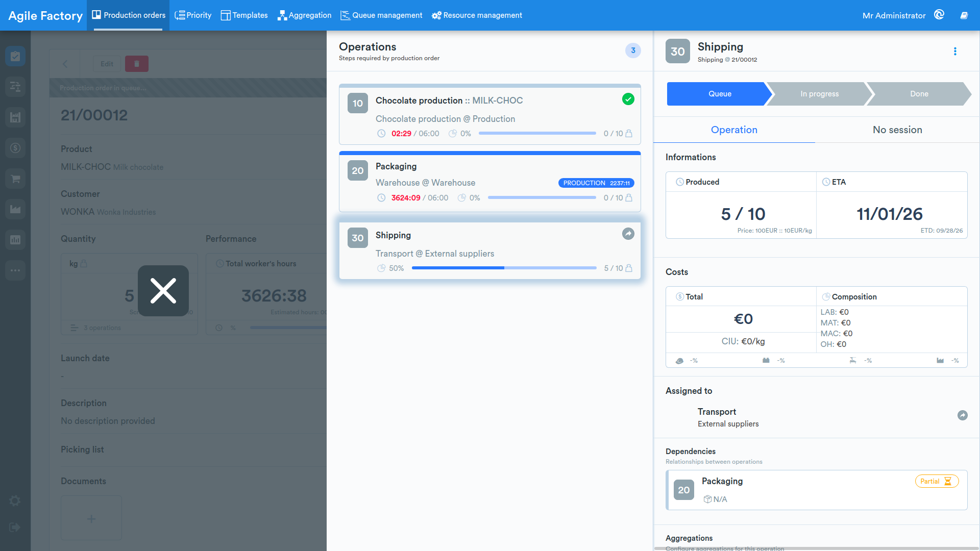Viewport: 980px width, 551px height.
Task: Open the Mr Administrator account icon
Action: point(939,15)
